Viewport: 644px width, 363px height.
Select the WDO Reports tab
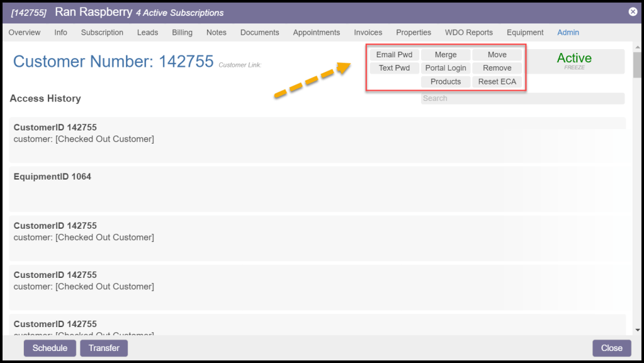click(x=468, y=33)
